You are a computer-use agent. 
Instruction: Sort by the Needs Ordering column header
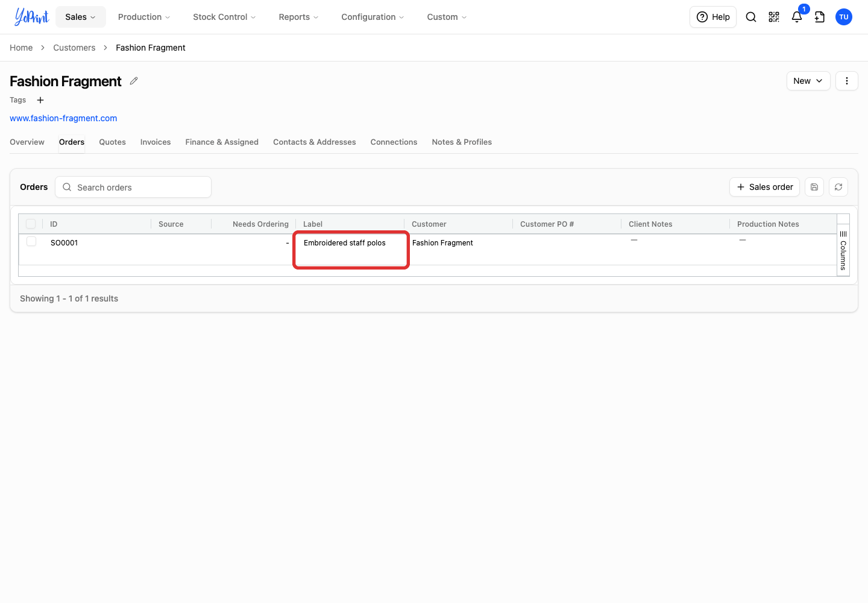tap(260, 224)
